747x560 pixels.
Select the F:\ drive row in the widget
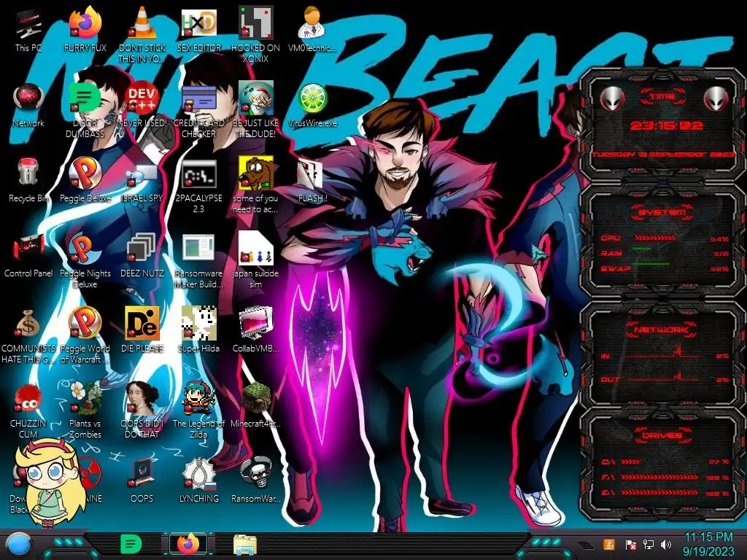point(665,477)
